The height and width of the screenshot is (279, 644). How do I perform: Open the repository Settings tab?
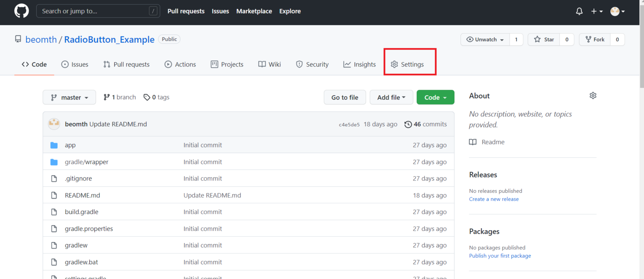point(407,64)
